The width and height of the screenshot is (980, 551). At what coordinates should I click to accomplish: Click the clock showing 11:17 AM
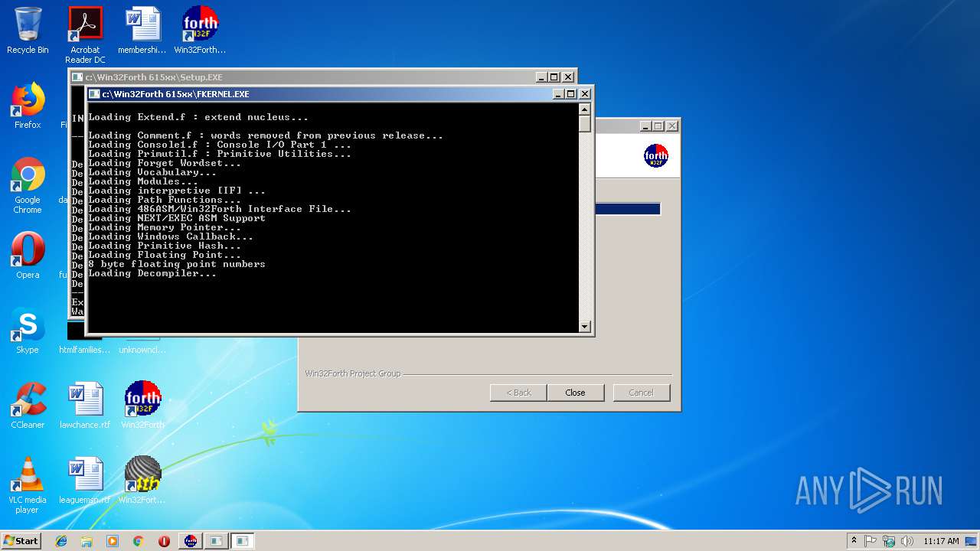pos(941,541)
